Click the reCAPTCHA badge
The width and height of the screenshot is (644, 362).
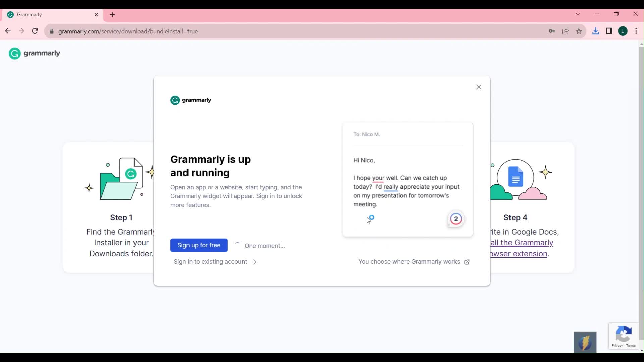tap(624, 336)
